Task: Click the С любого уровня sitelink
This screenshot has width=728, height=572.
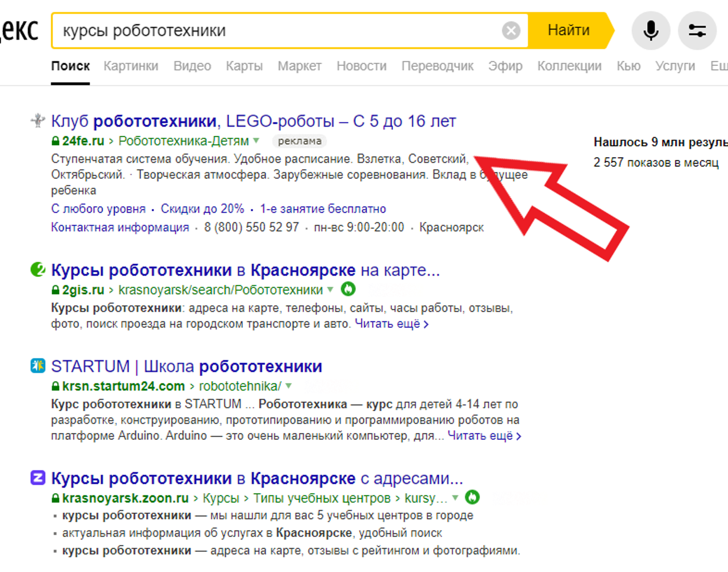Action: click(x=98, y=209)
